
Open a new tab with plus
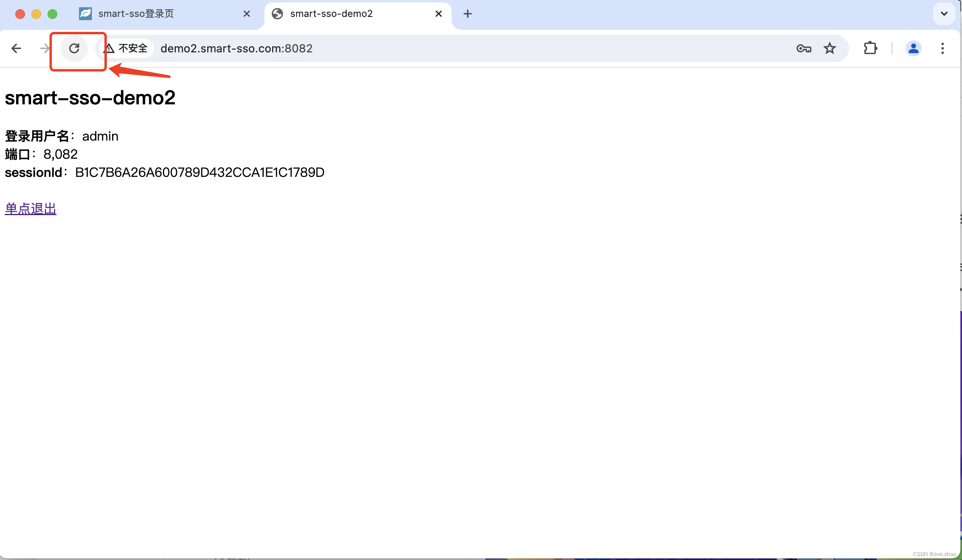pos(468,14)
